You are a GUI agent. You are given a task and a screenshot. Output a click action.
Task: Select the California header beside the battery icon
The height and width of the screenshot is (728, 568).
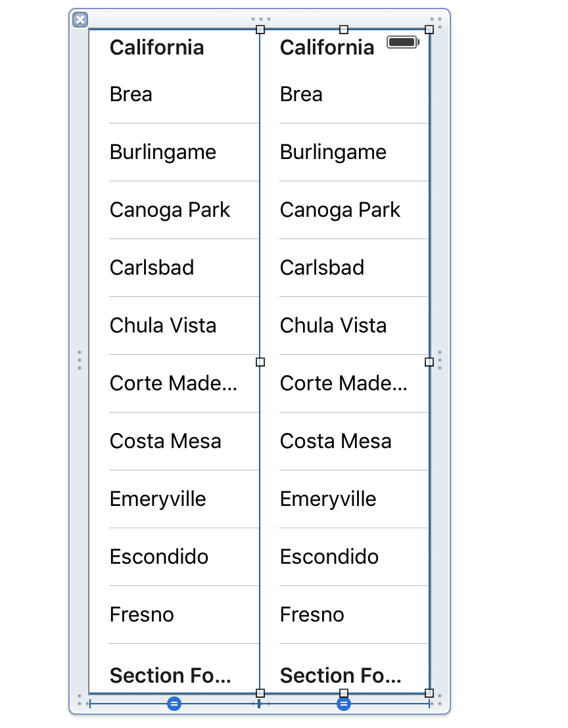coord(327,47)
